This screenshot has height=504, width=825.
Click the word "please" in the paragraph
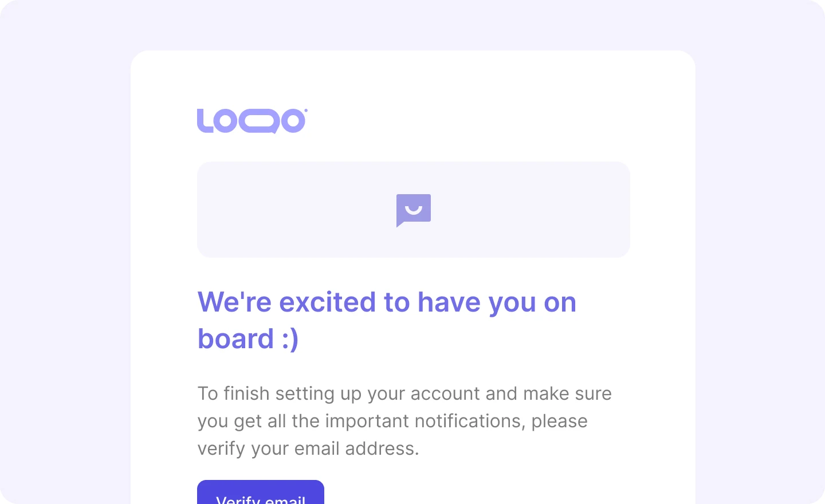(559, 422)
